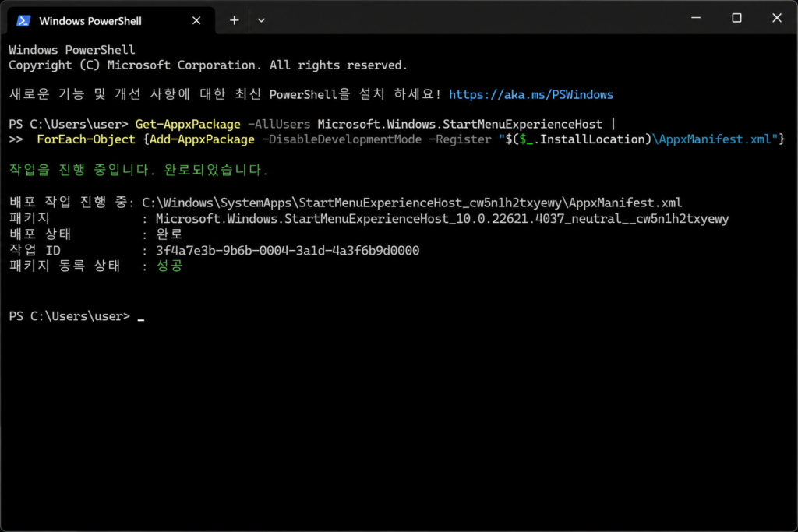Click Microsoft.Windows.StartMenuExperienceHost argument text
798x532 pixels.
point(460,124)
